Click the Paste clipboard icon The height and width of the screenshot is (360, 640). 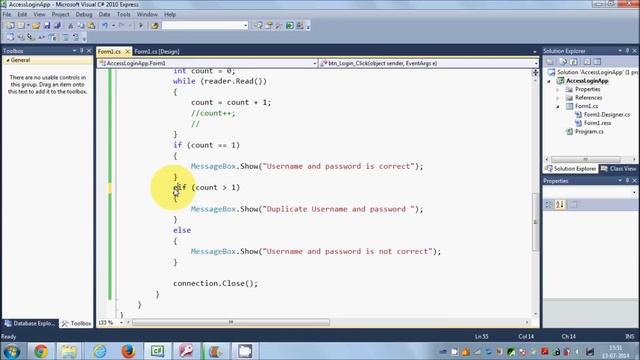tap(91, 26)
